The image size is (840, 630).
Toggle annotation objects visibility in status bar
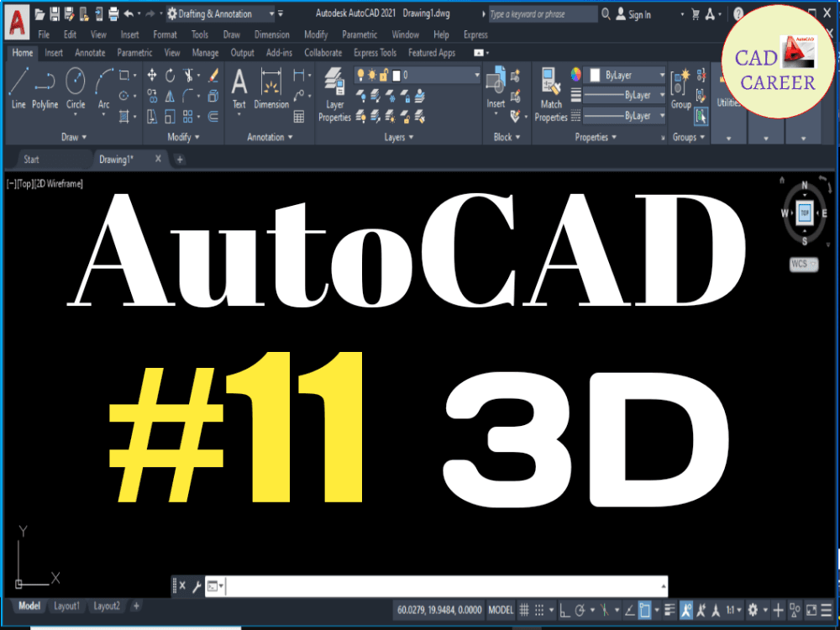tap(685, 610)
